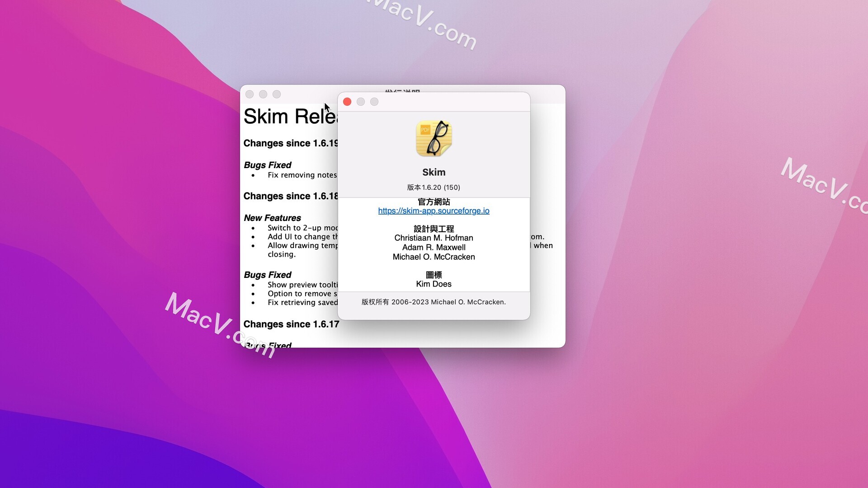Screen dimensions: 868x488
Task: Minimize the Skim About window
Action: point(361,102)
